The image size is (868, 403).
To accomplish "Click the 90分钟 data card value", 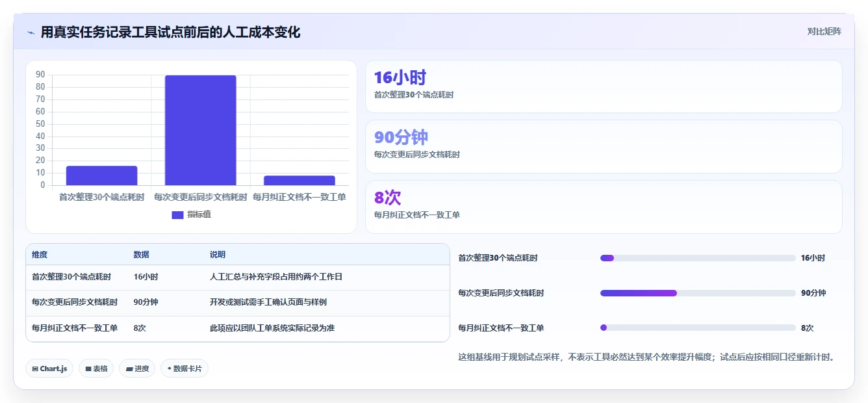I will (x=401, y=138).
